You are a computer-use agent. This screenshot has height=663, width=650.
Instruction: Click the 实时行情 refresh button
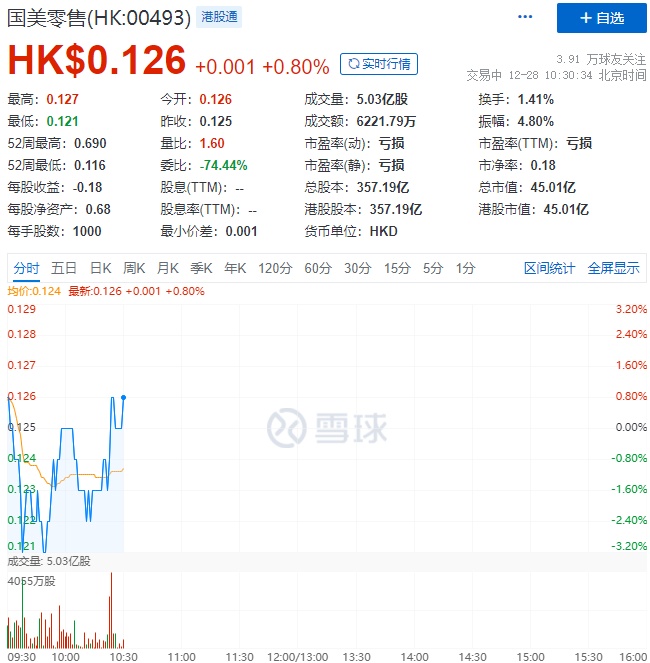click(x=379, y=64)
